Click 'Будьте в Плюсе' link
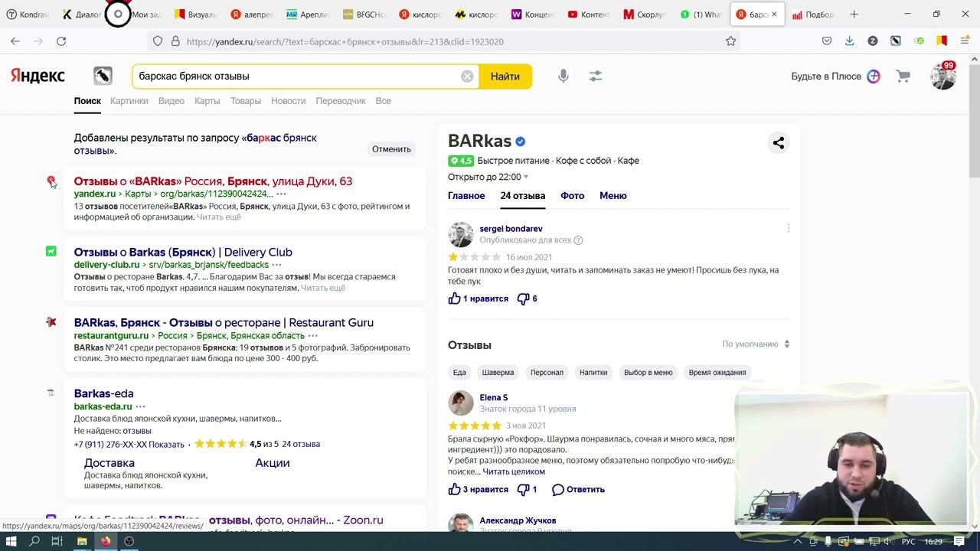 [835, 77]
